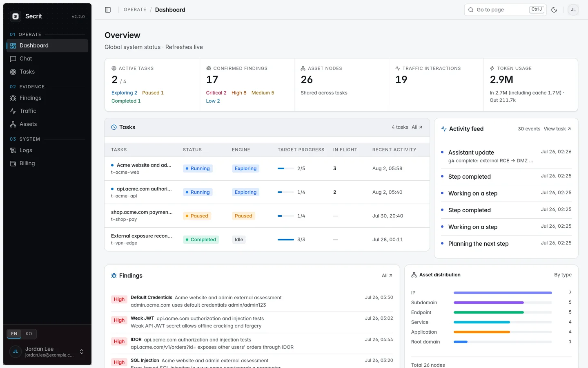Switch language to KO

click(x=29, y=334)
